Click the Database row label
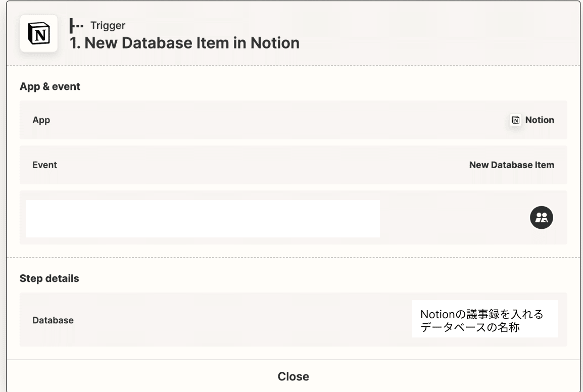Screen dimensions: 583x392 tap(53, 320)
